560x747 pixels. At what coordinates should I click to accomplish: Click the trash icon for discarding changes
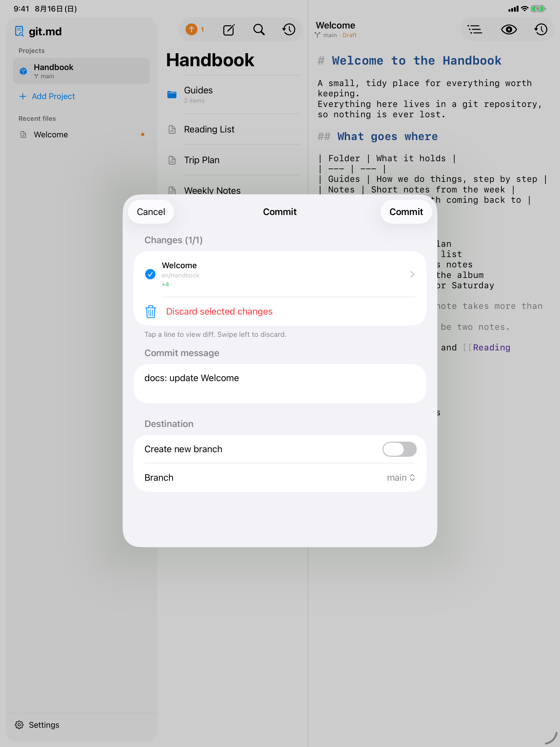click(151, 311)
